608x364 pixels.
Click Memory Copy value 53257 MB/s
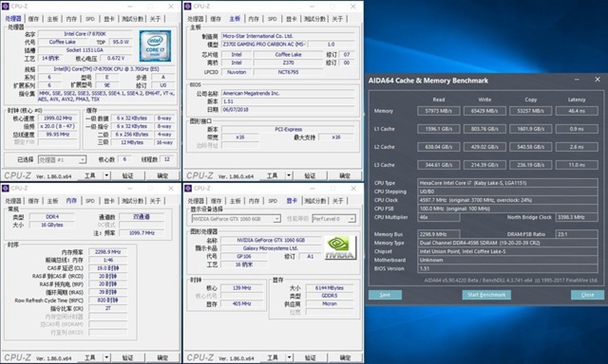[530, 111]
